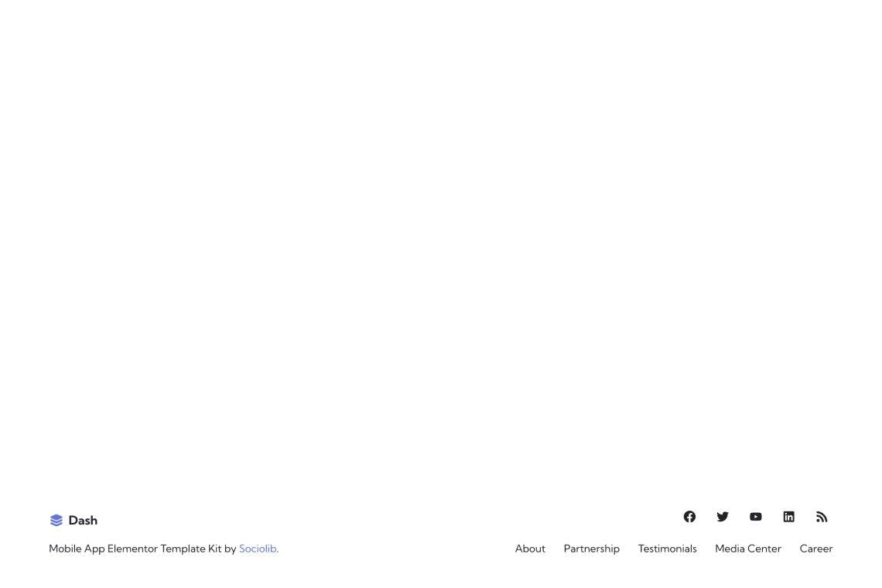Open the Facebook social icon
Image resolution: width=882 pixels, height=588 pixels.
(x=689, y=517)
